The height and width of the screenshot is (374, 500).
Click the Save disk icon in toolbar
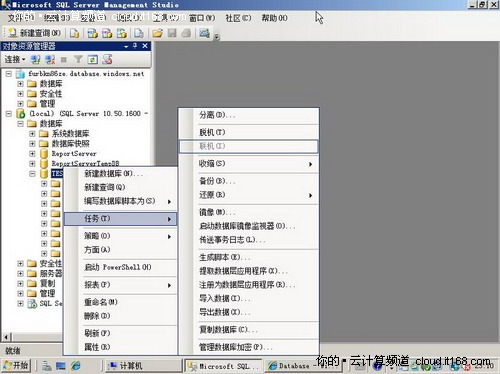(172, 33)
